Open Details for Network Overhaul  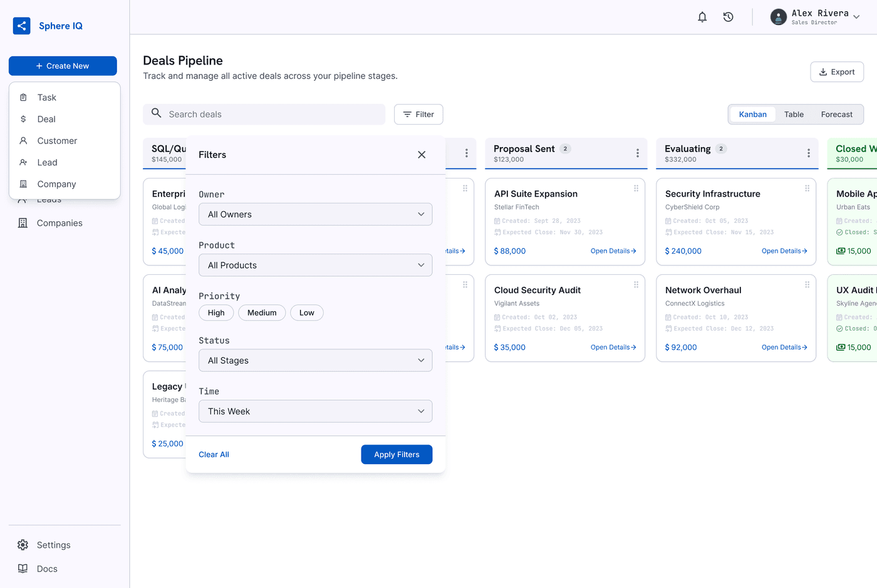click(x=784, y=348)
